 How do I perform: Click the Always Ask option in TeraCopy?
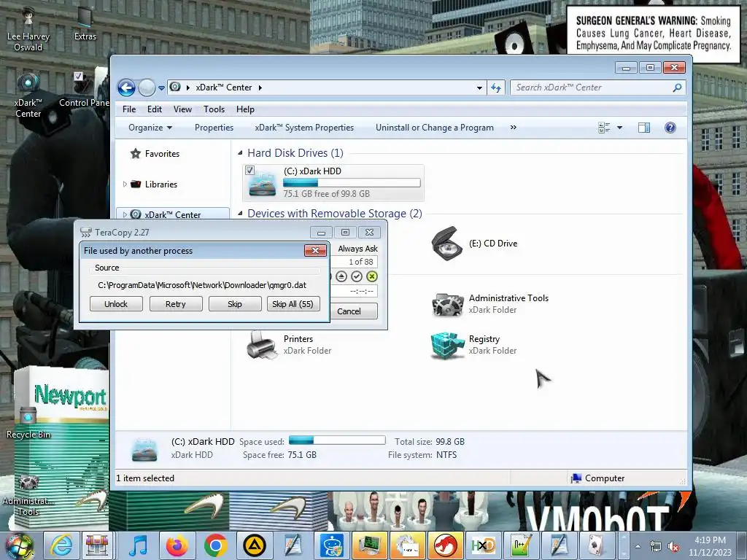[357, 249]
